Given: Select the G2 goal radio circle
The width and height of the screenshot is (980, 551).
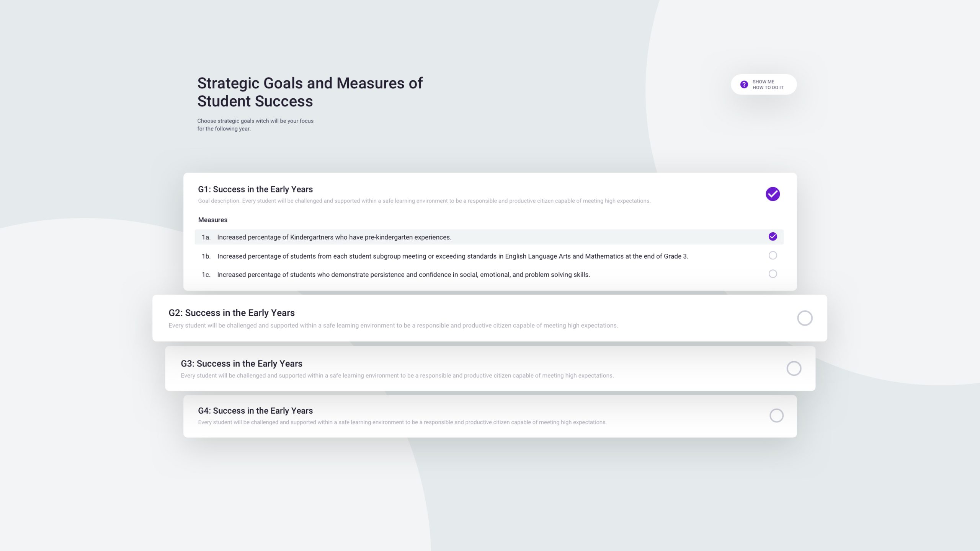Looking at the screenshot, I should pos(804,318).
